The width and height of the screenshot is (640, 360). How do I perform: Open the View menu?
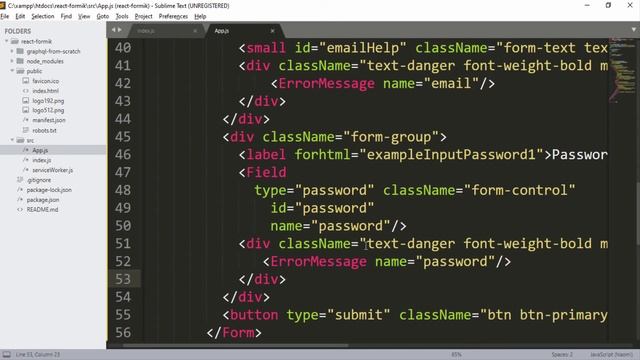pyautogui.click(x=84, y=16)
